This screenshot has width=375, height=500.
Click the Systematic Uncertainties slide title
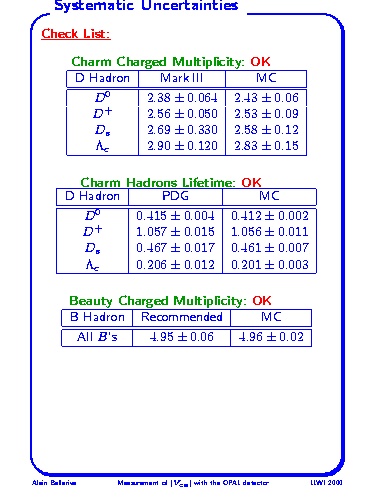(x=146, y=6)
